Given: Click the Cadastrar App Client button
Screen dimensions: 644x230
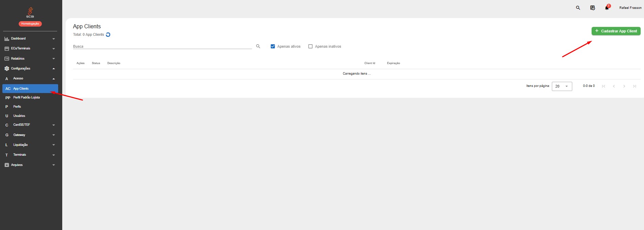Looking at the screenshot, I should point(616,31).
